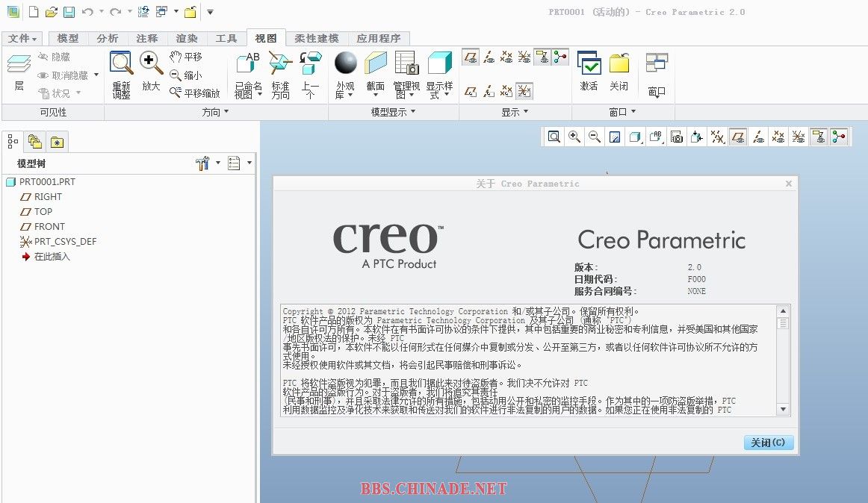This screenshot has width=868, height=503.
Task: Activate the 平移 (Pan) hand tool
Action: pos(185,57)
